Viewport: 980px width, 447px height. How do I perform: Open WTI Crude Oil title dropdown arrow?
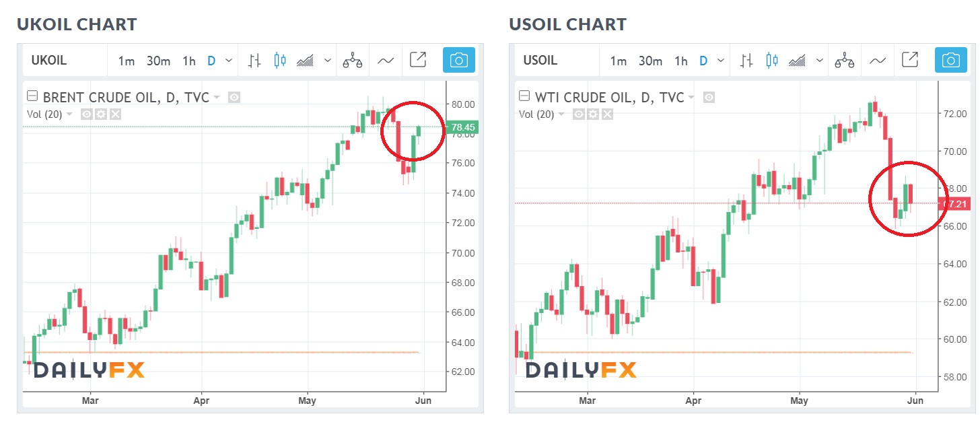pos(692,98)
